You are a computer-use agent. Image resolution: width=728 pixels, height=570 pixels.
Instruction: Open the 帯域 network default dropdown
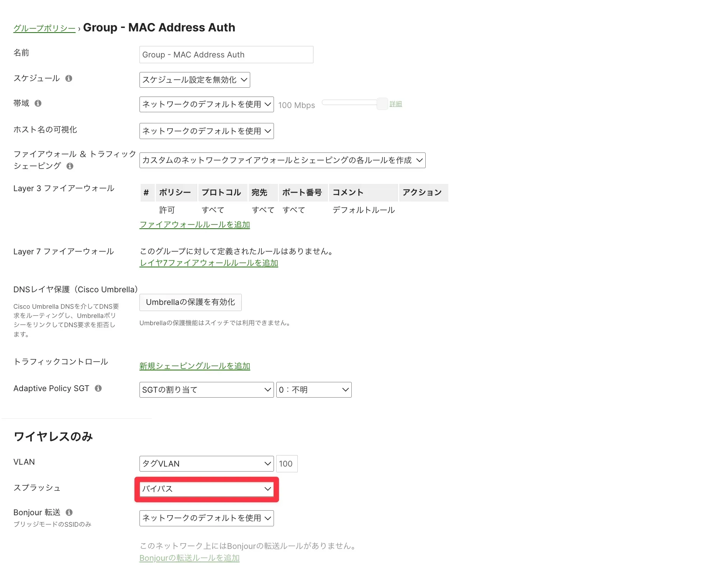coord(207,105)
